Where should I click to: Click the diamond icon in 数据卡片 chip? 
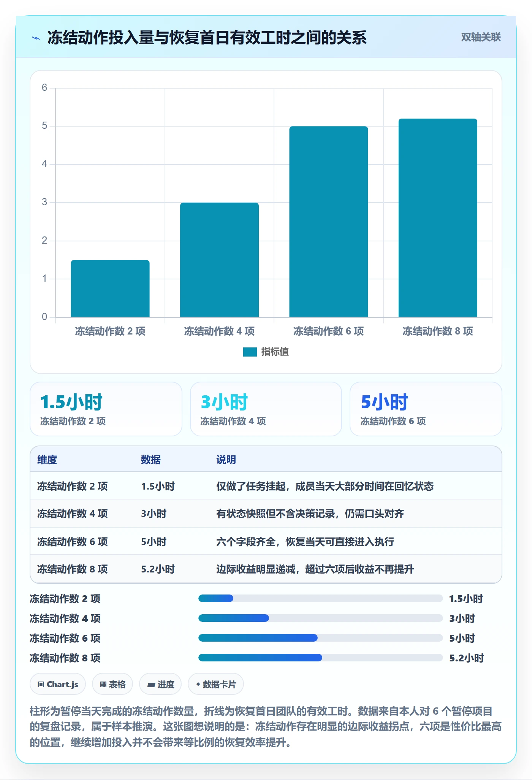click(198, 684)
